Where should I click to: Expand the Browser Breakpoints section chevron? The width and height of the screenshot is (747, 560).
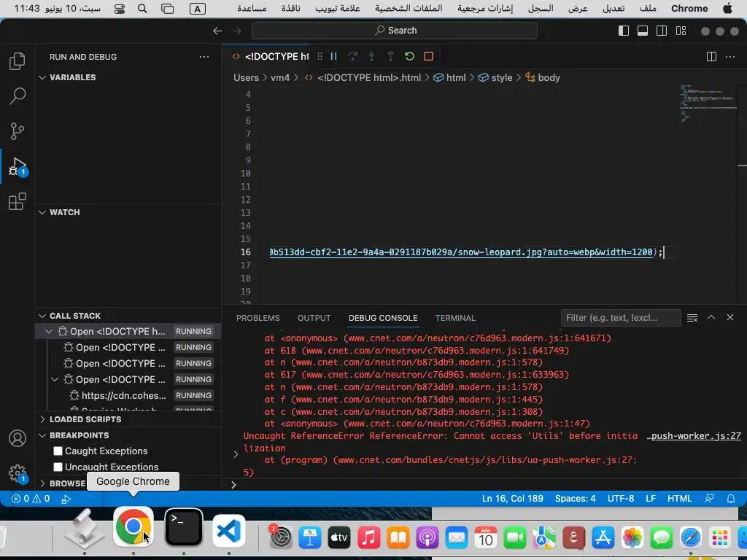click(42, 483)
